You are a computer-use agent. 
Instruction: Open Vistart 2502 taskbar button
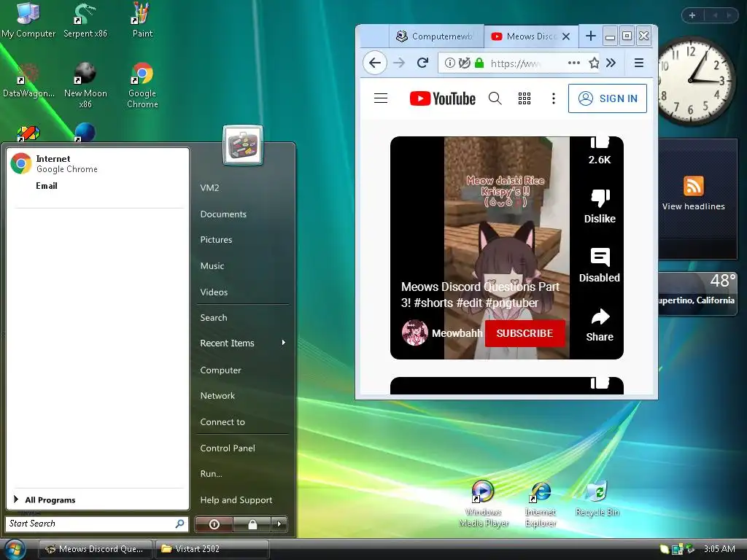pyautogui.click(x=212, y=549)
